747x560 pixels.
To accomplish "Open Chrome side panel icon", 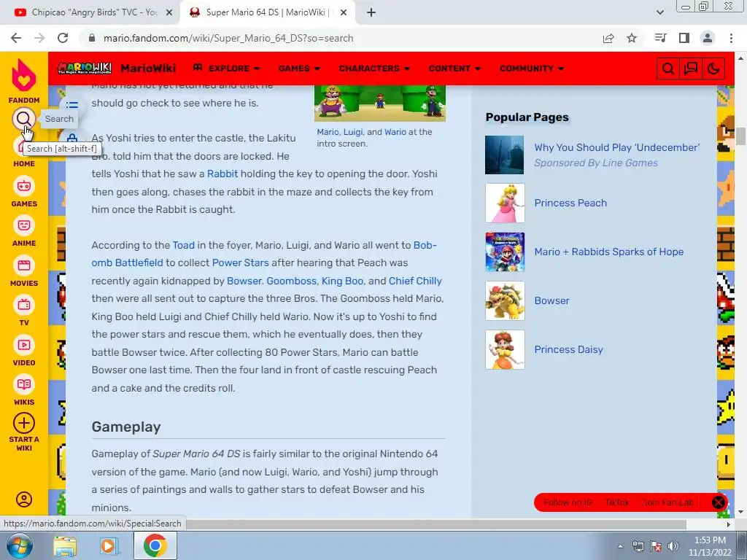I will tap(684, 38).
